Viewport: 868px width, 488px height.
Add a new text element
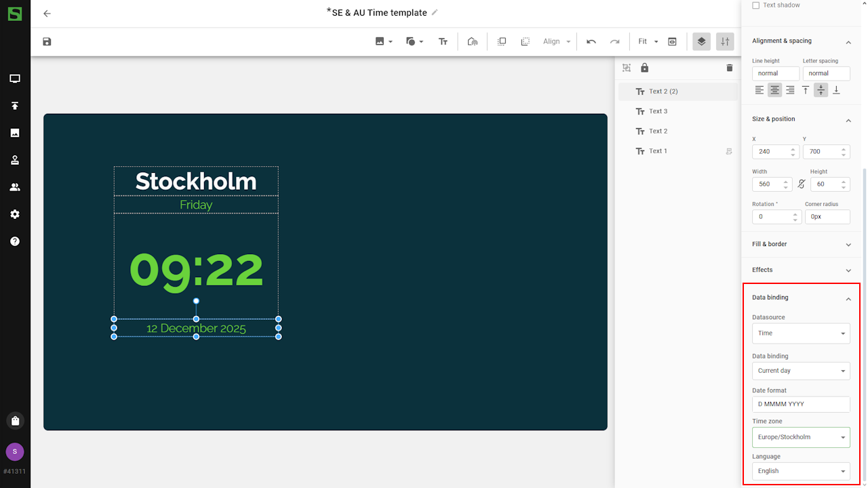pyautogui.click(x=443, y=42)
